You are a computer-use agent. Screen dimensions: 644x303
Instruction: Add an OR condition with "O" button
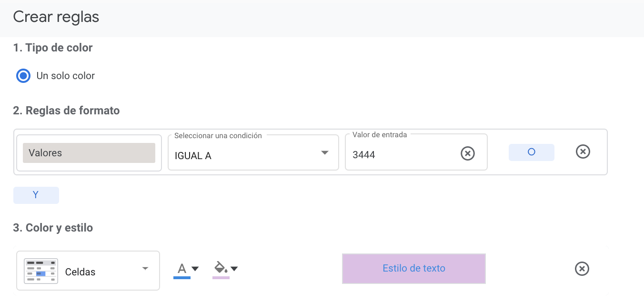point(531,152)
